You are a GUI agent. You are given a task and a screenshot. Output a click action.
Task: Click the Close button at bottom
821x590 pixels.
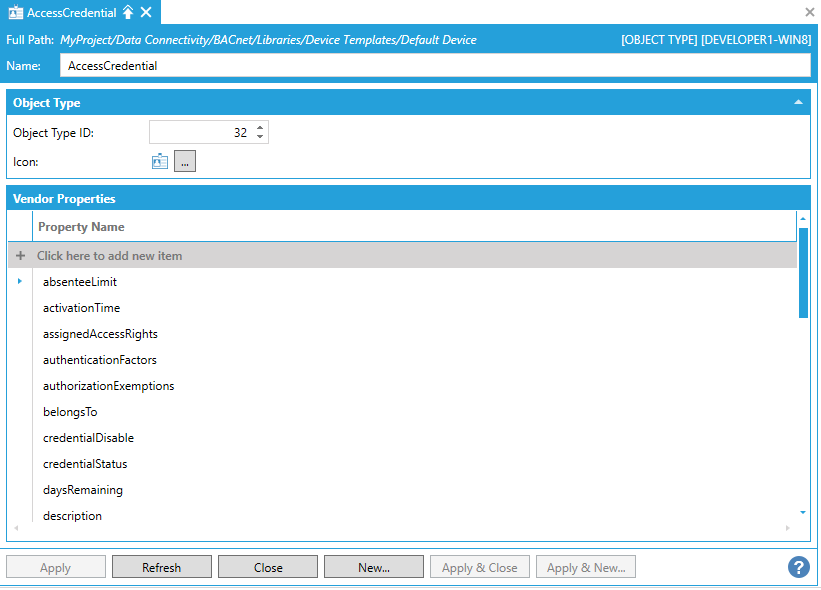[x=268, y=567]
